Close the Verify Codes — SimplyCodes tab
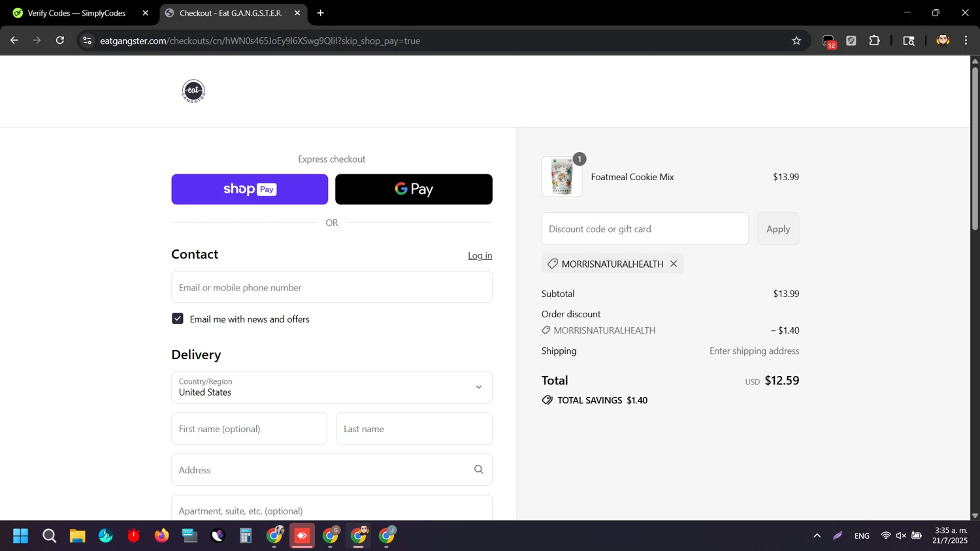 coord(145,13)
